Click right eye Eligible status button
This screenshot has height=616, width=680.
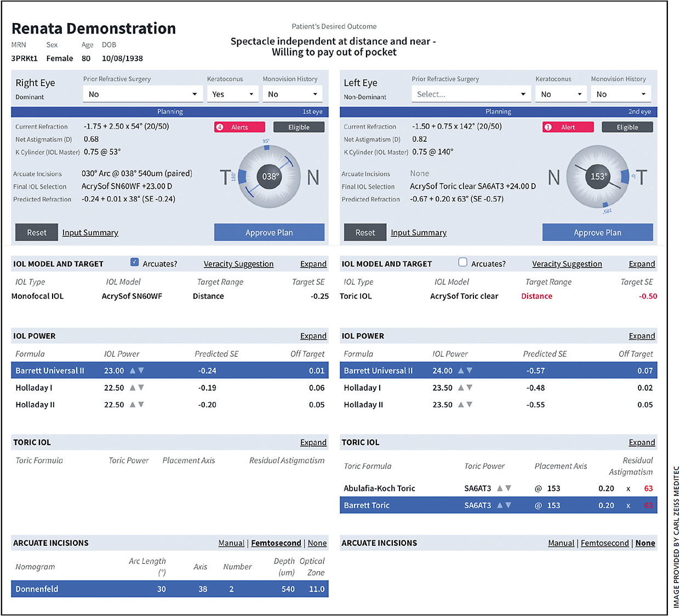pyautogui.click(x=299, y=127)
